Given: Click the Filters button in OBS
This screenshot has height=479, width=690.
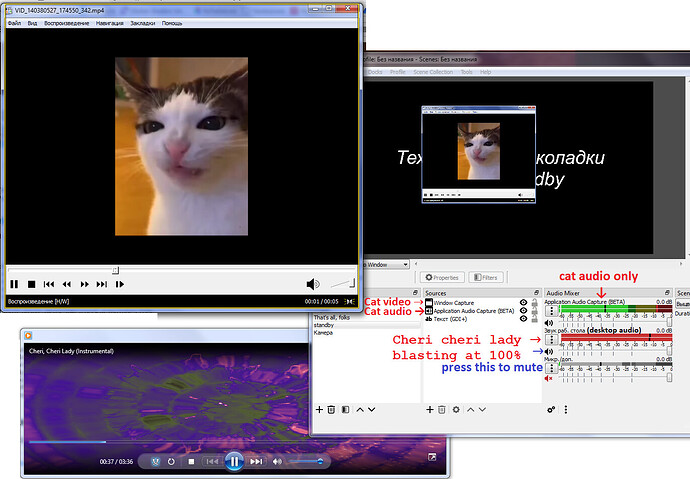Looking at the screenshot, I should (486, 278).
